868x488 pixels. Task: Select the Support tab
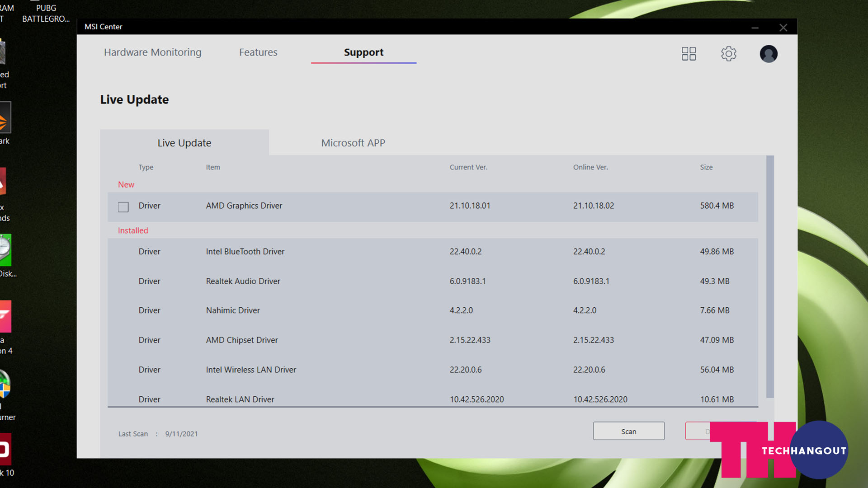pos(363,52)
